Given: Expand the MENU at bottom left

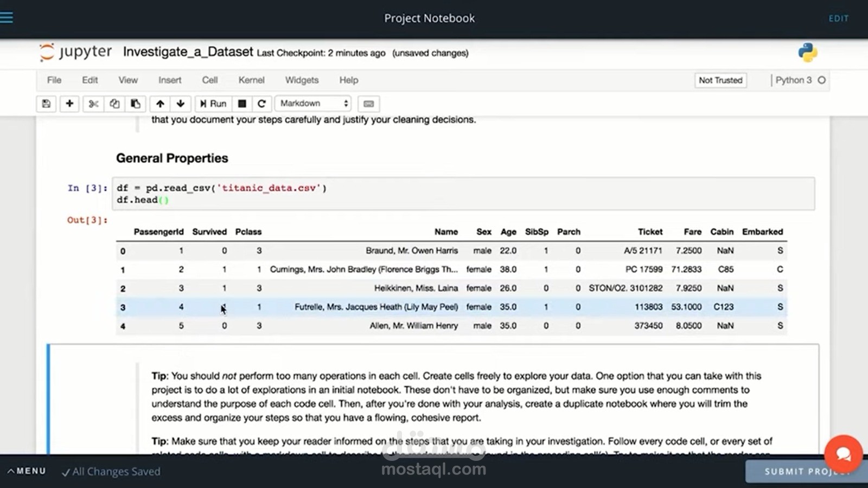Looking at the screenshot, I should tap(26, 471).
